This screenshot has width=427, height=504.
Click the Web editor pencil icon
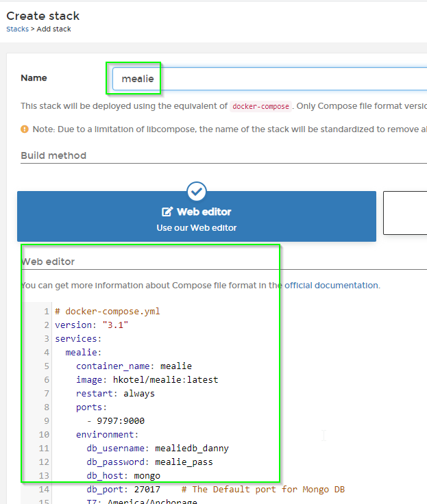pyautogui.click(x=167, y=212)
